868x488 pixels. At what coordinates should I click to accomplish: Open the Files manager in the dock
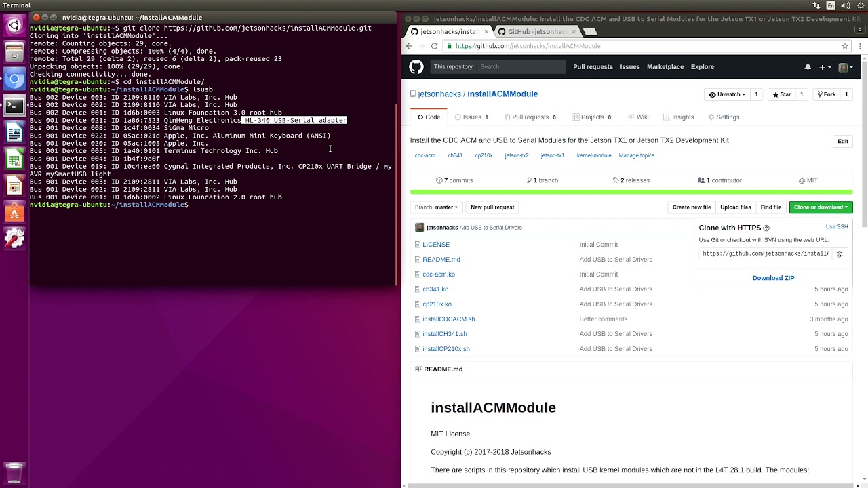[14, 53]
